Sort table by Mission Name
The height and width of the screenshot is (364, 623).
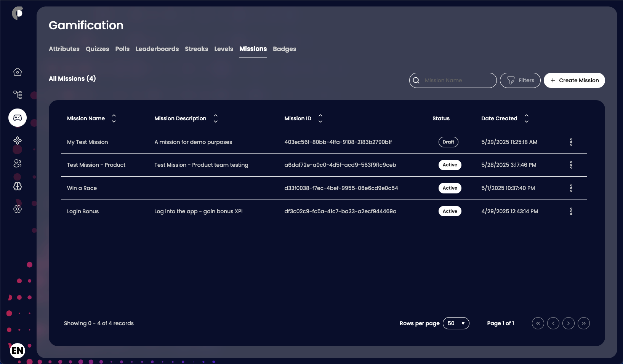pos(114,118)
